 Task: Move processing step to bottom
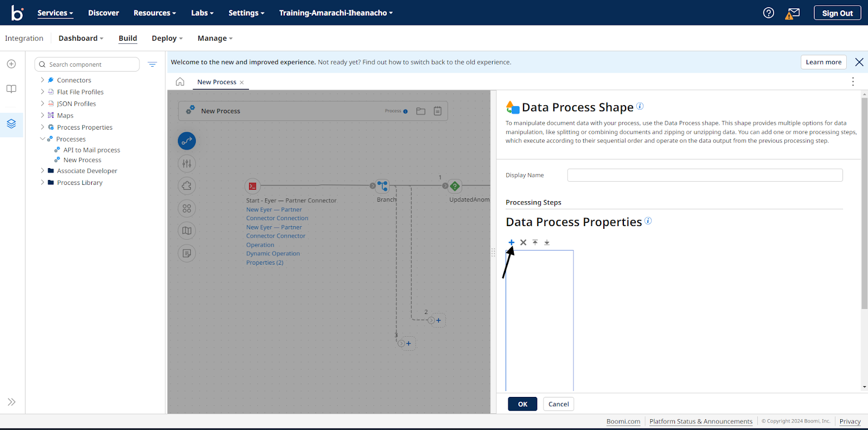[x=547, y=242]
